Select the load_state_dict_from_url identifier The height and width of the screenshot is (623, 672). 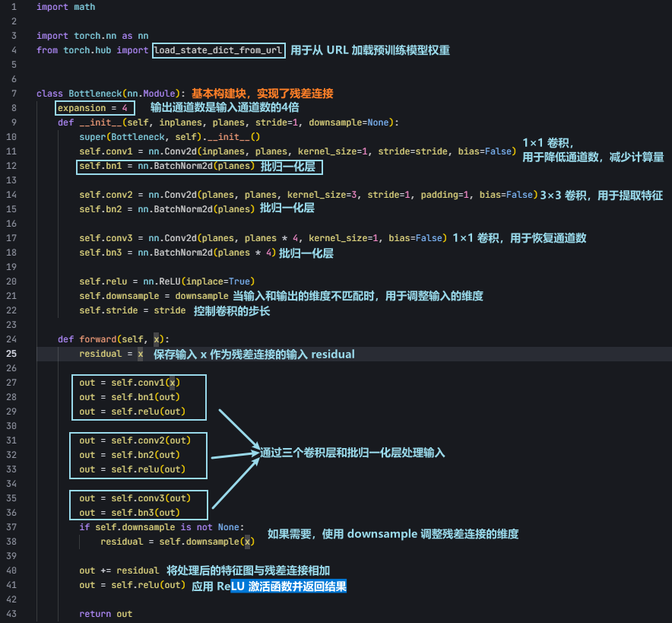(x=219, y=50)
